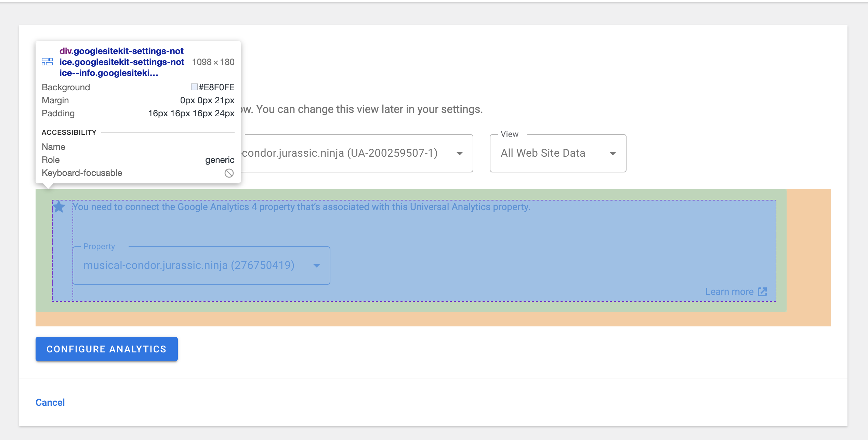Open the UA-200259507-1 property dropdown
The height and width of the screenshot is (440, 868).
pos(357,153)
